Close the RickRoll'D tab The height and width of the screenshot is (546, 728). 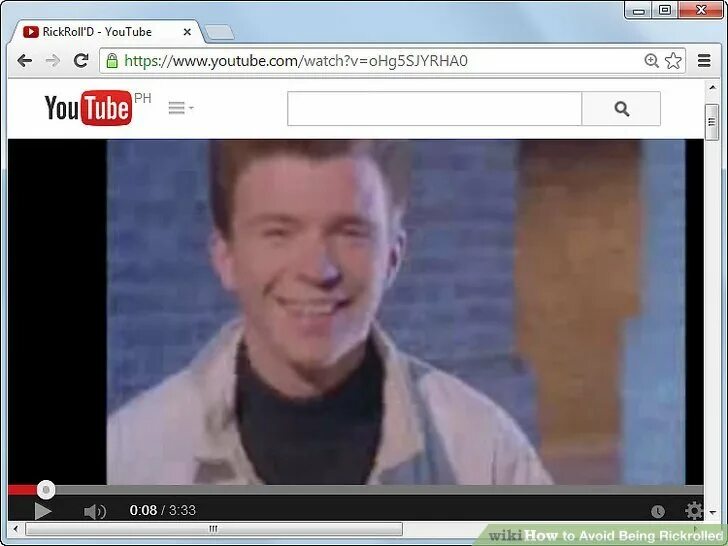coord(187,32)
